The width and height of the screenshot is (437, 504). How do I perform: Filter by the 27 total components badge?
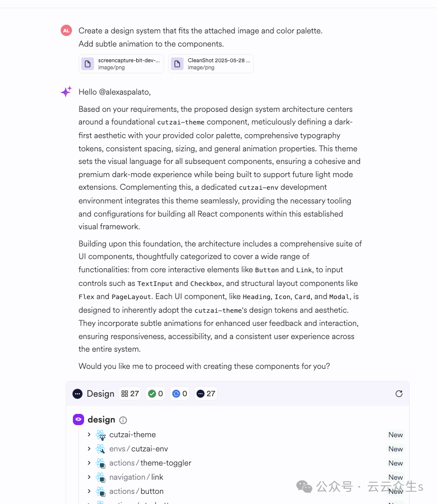130,394
